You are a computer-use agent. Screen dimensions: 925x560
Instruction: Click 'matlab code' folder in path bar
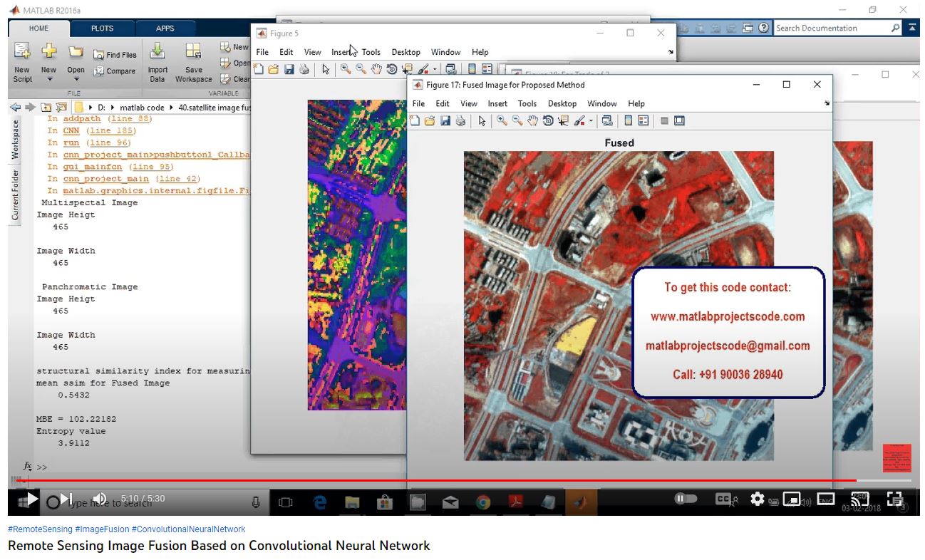(142, 108)
